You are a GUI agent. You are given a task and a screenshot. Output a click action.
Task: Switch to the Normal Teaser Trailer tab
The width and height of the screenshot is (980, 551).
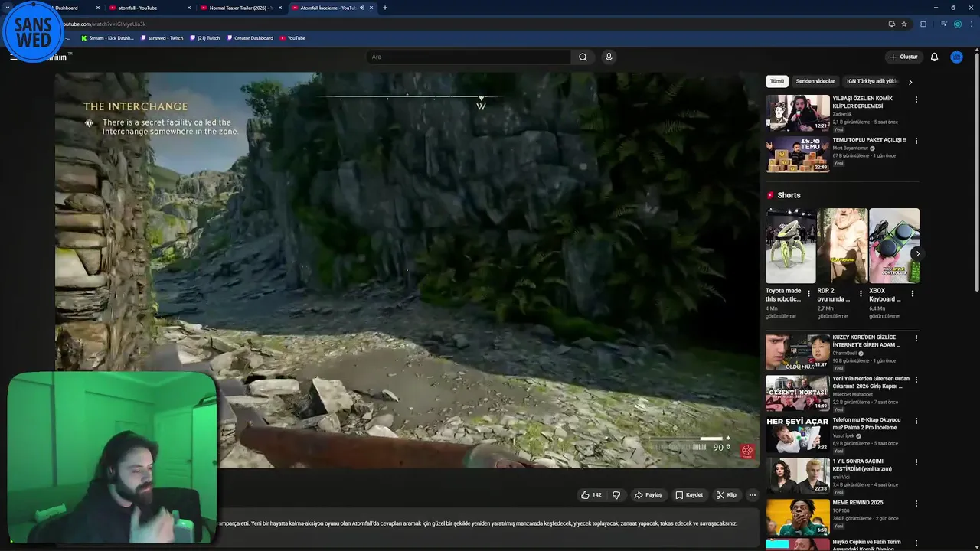tap(241, 8)
